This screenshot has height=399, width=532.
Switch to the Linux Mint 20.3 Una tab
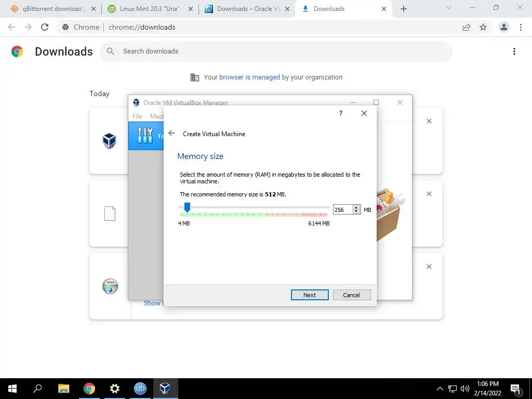149,9
